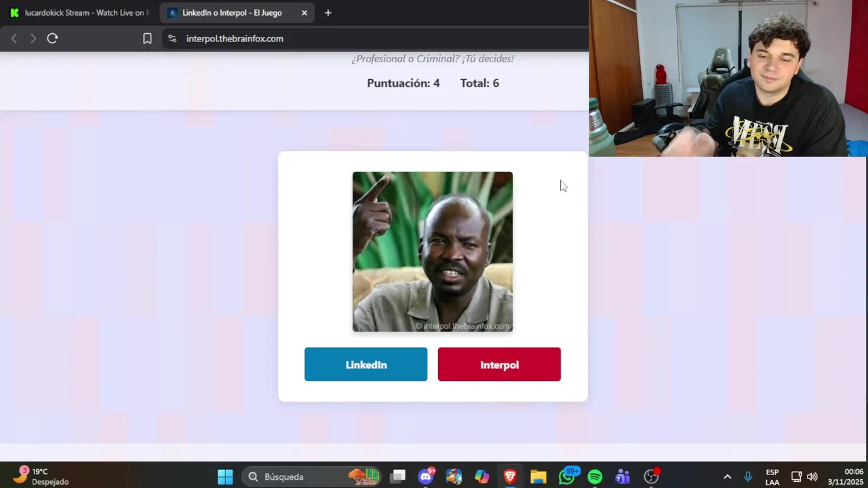The width and height of the screenshot is (868, 488).
Task: Open the Windows Start menu
Action: pos(225,476)
